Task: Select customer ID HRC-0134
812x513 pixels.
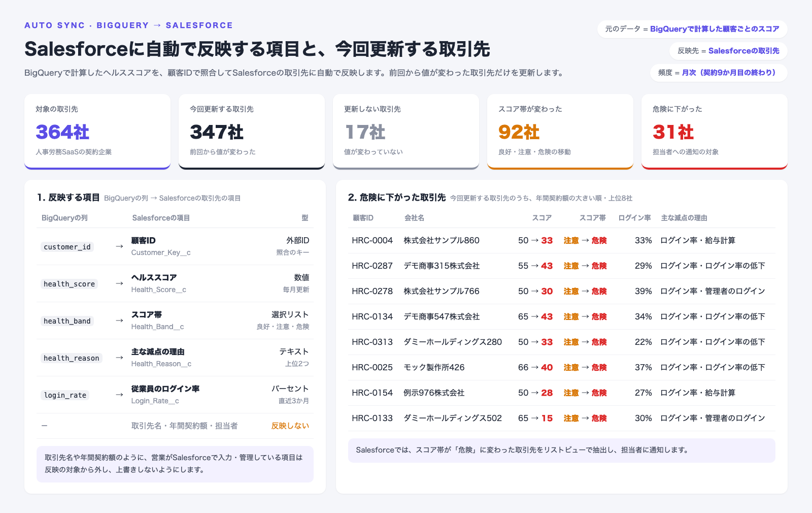Action: (x=373, y=316)
